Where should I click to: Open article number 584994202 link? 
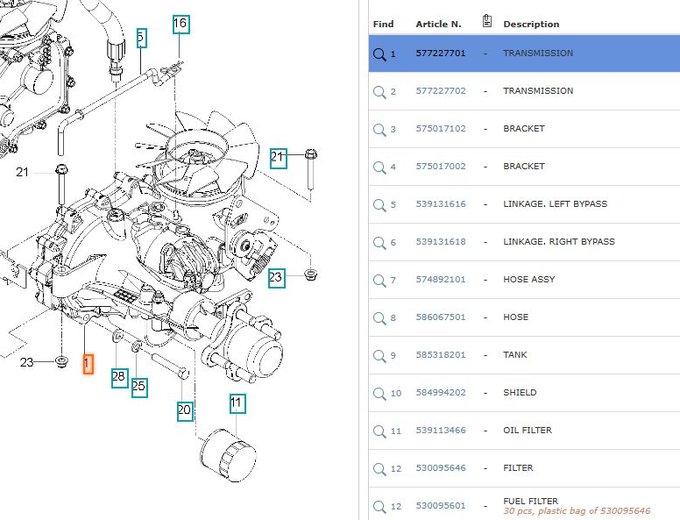tap(441, 392)
